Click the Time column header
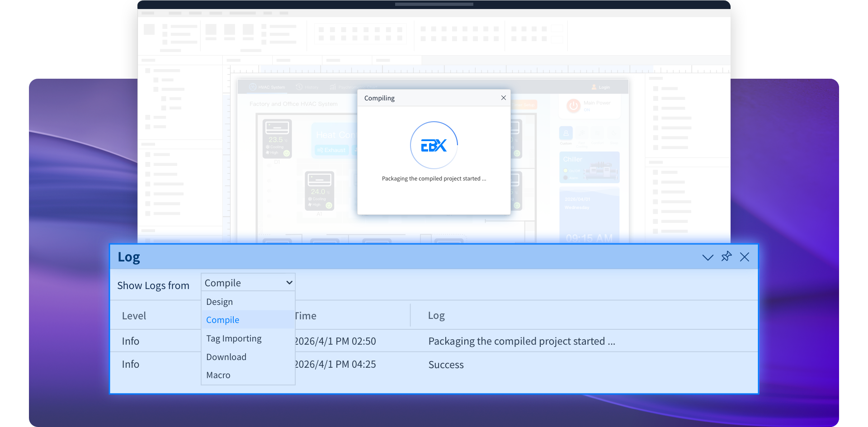 pos(305,316)
